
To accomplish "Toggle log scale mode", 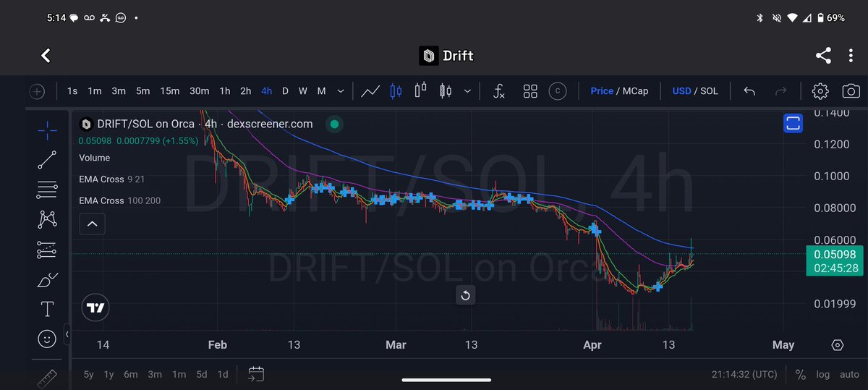I will [x=823, y=375].
